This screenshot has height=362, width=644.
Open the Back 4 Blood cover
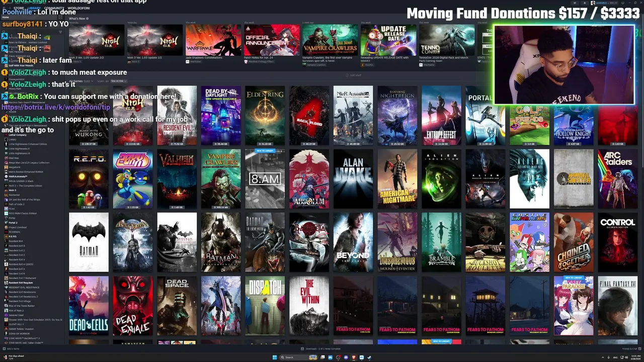click(x=309, y=116)
